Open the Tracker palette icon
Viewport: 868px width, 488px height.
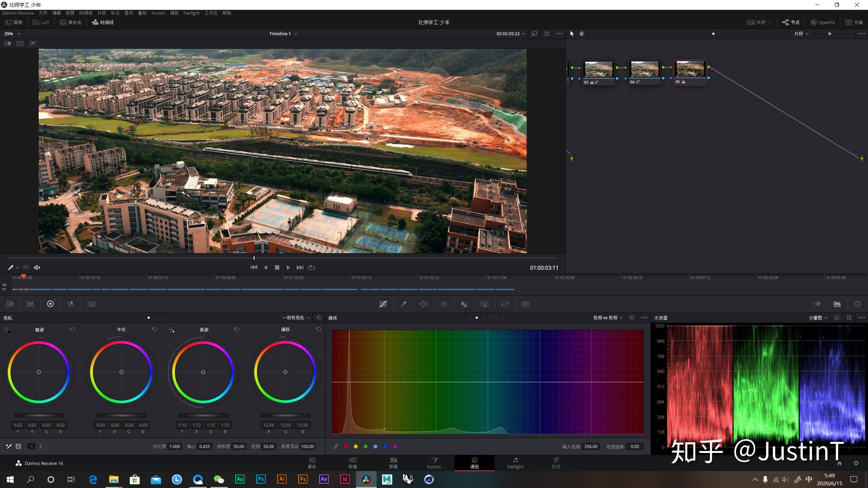coord(444,304)
